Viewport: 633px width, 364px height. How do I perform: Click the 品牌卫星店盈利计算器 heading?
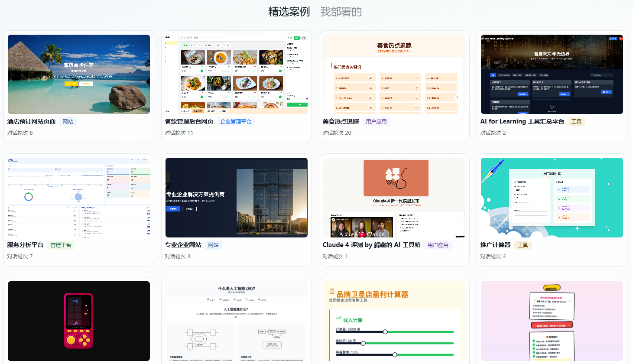373,294
